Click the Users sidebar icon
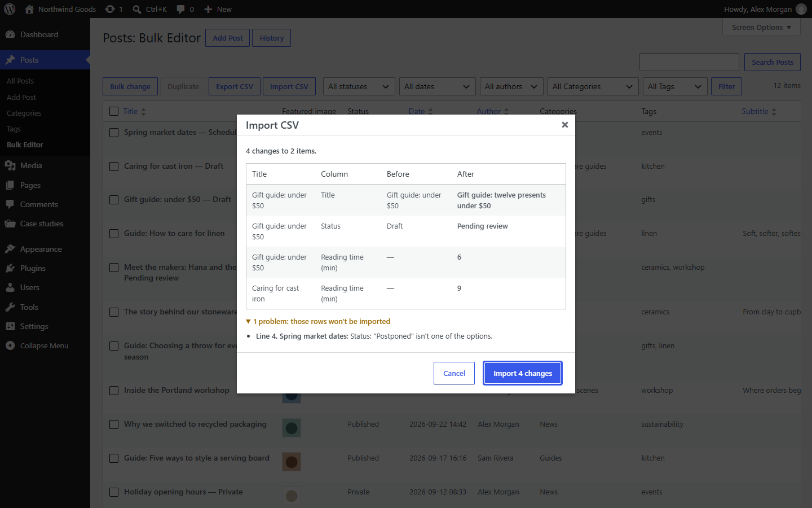This screenshot has height=508, width=812. pos(10,287)
